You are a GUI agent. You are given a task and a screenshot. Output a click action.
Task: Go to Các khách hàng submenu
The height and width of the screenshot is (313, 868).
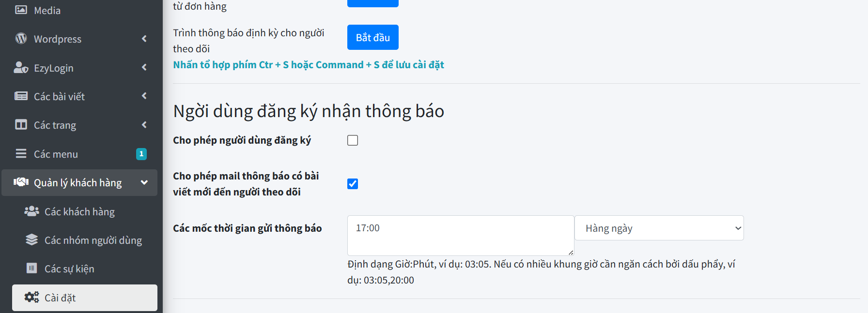(85, 211)
